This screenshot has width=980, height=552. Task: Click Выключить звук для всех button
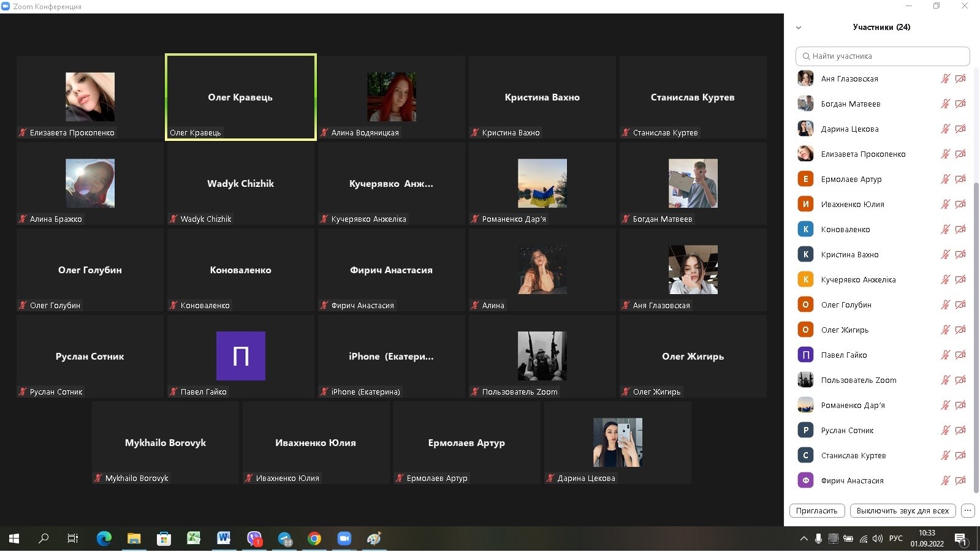[x=902, y=510]
